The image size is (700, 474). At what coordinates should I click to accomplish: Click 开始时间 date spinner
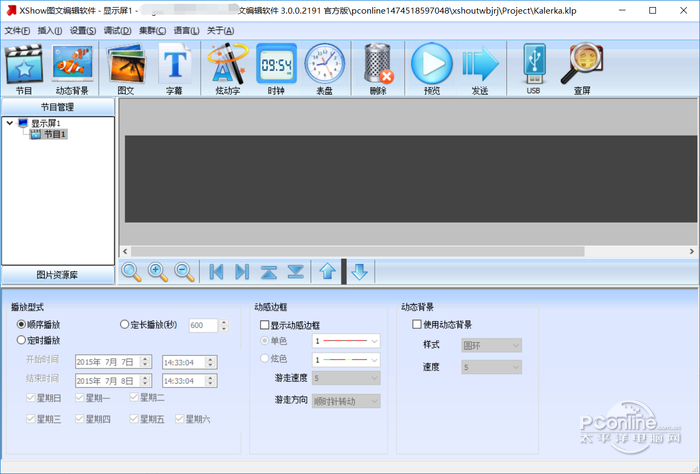pyautogui.click(x=145, y=362)
